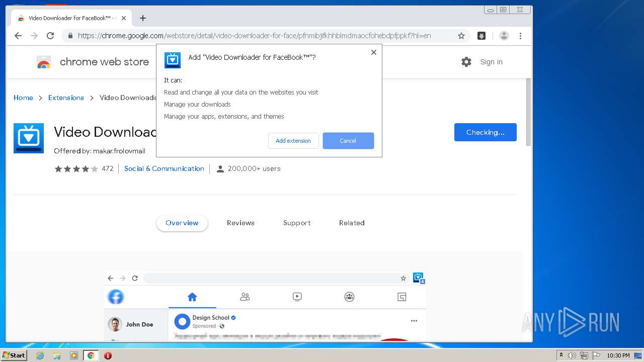Cancel the extension install dialog

point(348,141)
